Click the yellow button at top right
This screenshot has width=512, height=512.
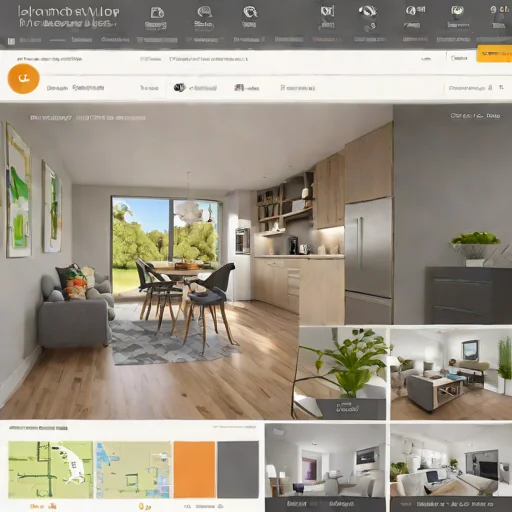[x=494, y=54]
